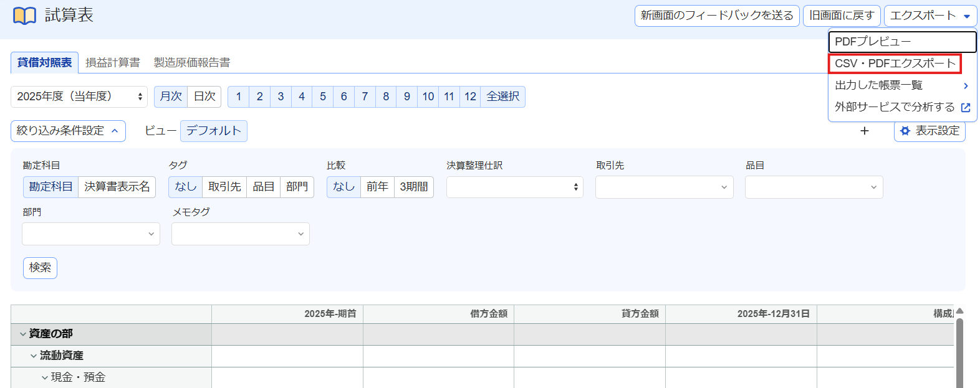The image size is (980, 388).
Task: Click 2025年-期首 column header
Action: (287, 314)
